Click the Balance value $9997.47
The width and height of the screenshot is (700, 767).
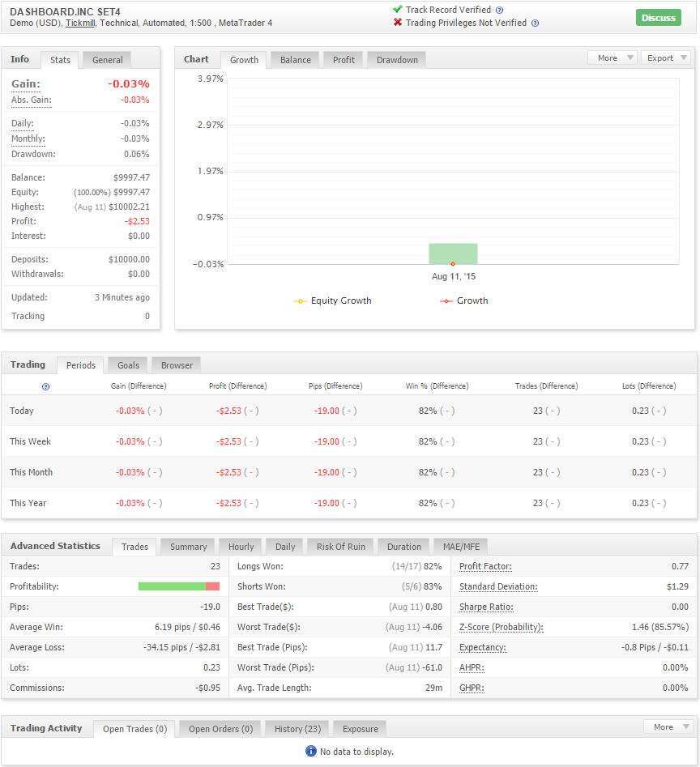pyautogui.click(x=131, y=177)
